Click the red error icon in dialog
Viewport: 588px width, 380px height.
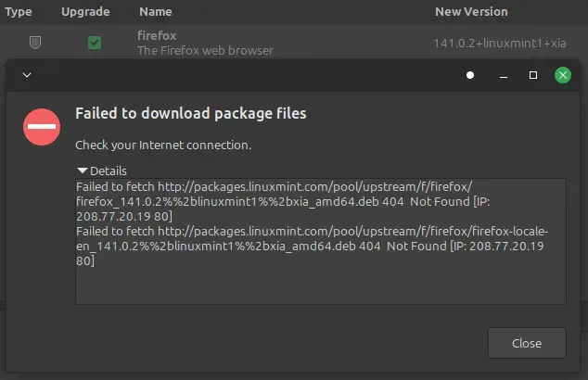click(43, 128)
